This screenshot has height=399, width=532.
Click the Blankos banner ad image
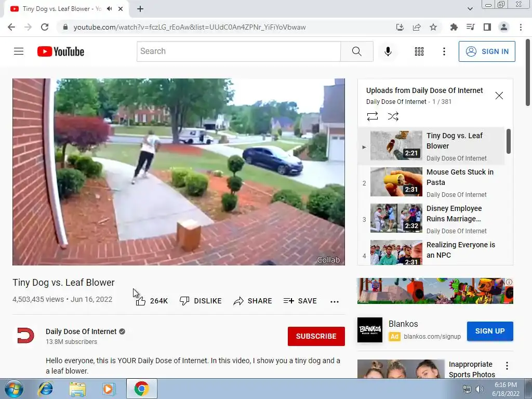point(435,291)
